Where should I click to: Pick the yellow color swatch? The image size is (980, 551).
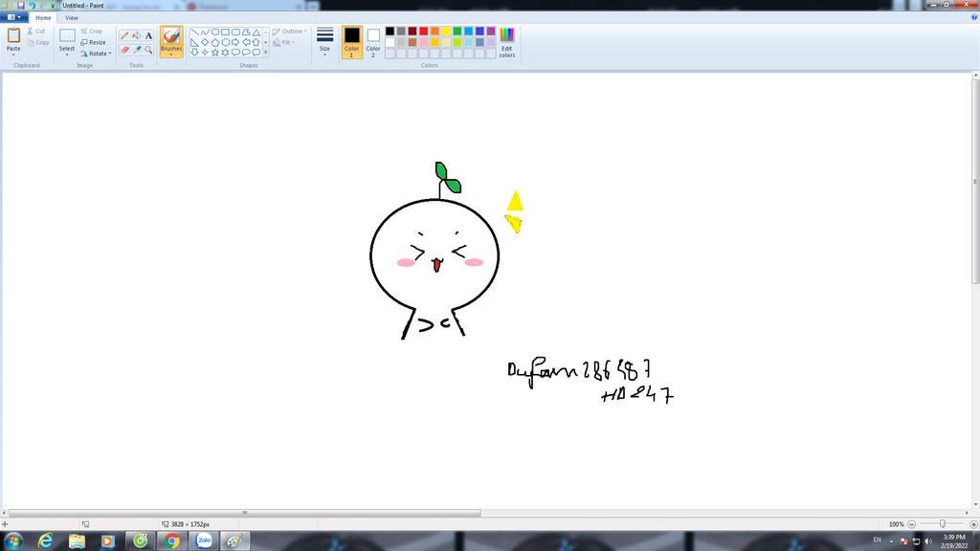[446, 32]
